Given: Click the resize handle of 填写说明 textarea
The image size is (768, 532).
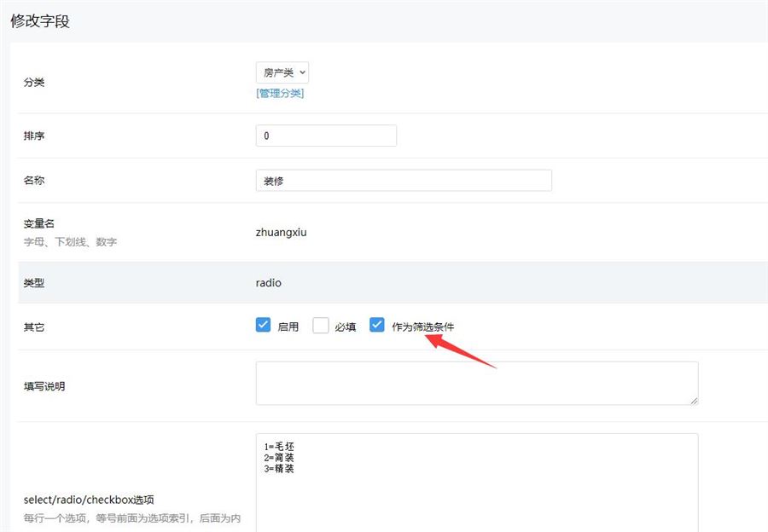Looking at the screenshot, I should (x=693, y=400).
